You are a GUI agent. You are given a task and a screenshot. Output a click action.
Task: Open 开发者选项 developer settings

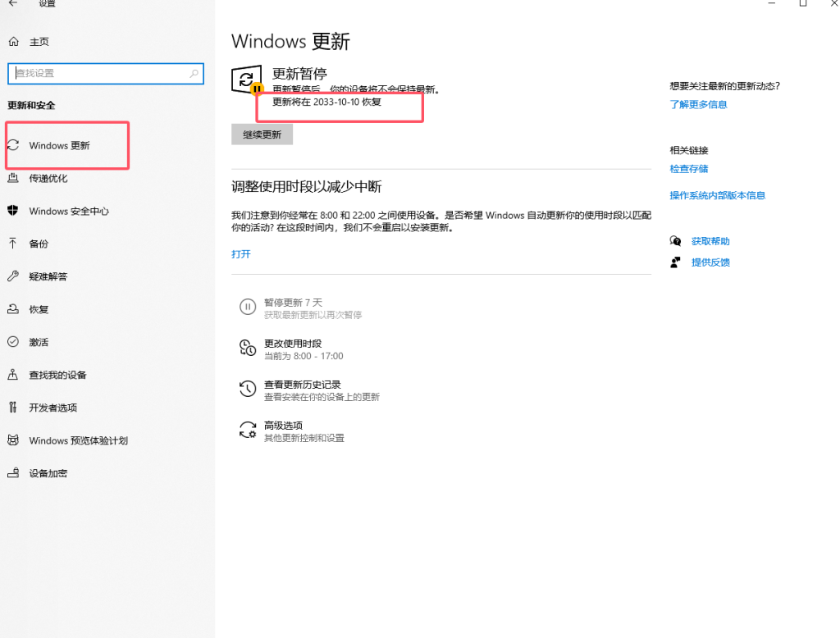click(52, 408)
